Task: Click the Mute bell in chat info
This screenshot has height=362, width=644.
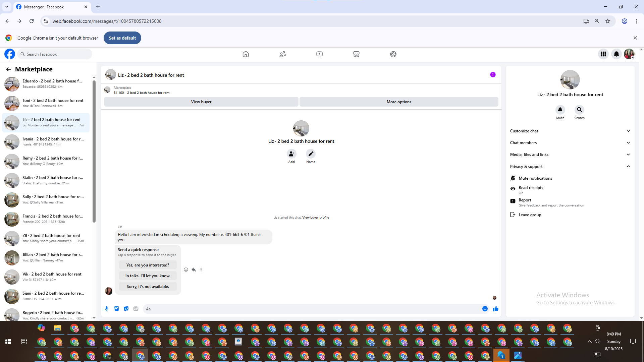Action: point(560,110)
